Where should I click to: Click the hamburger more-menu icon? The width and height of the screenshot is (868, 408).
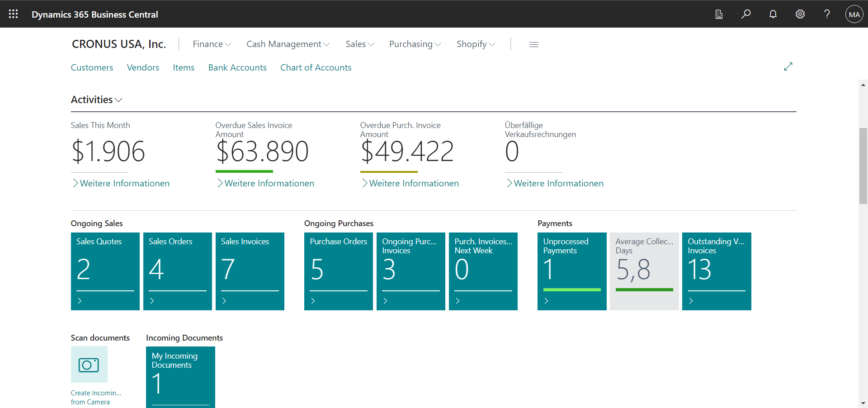(534, 44)
